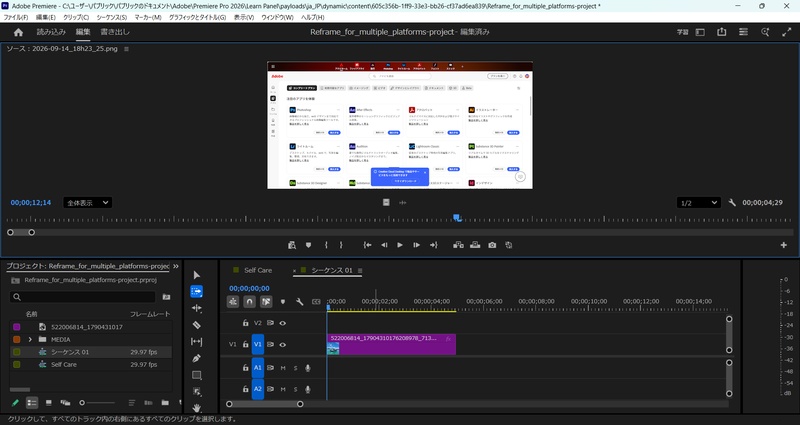This screenshot has height=425, width=800.
Task: Click the Insert edit icon
Action: point(458,245)
